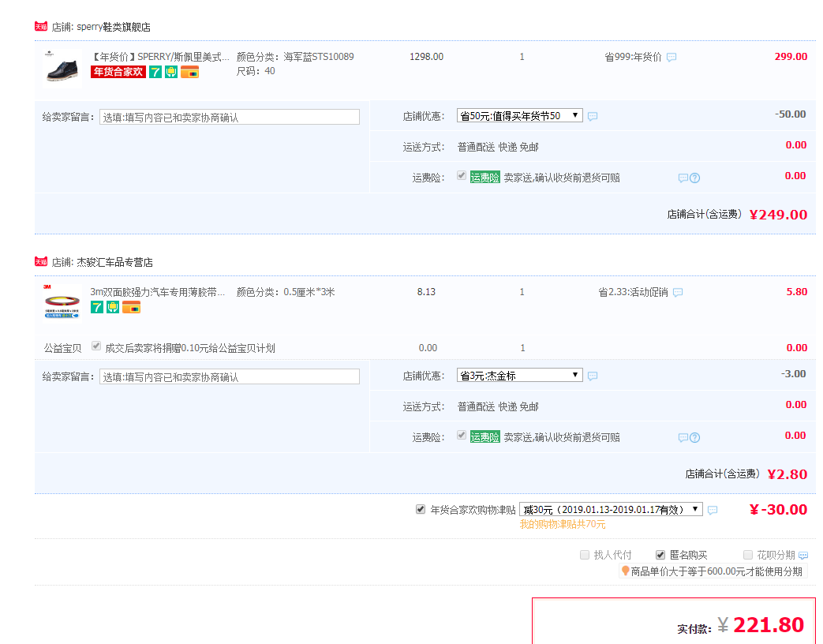
Task: Open the SPERRY shoe product thumbnail
Action: (62, 67)
